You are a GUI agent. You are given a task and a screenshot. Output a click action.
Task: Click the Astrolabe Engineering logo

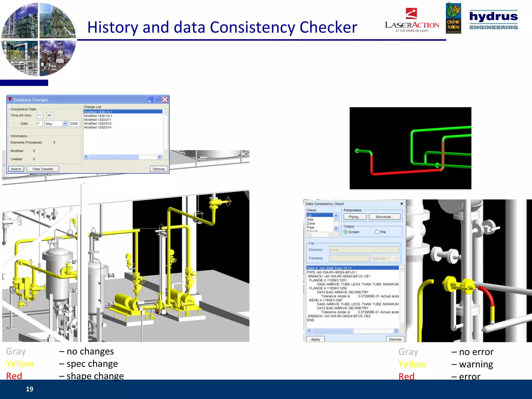454,18
